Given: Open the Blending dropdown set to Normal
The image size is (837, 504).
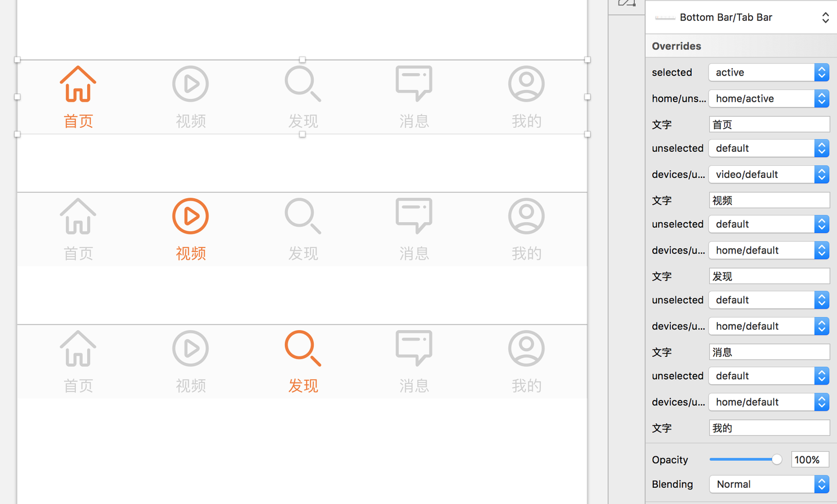Looking at the screenshot, I should click(768, 484).
